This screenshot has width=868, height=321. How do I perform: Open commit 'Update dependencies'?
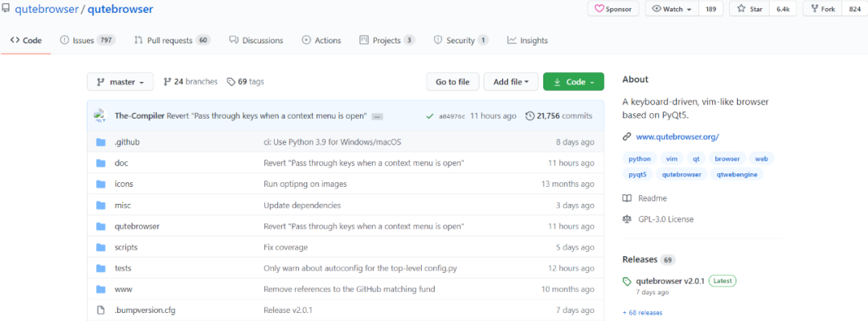tap(301, 205)
